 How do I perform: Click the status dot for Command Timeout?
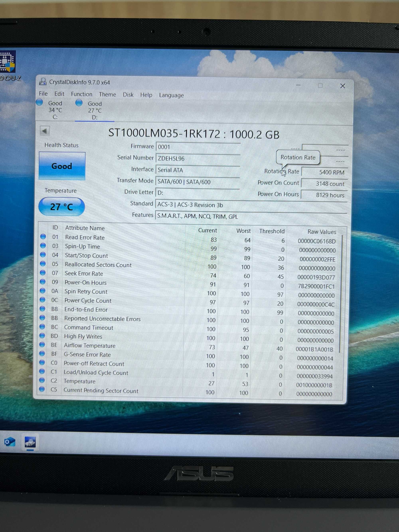(x=42, y=326)
